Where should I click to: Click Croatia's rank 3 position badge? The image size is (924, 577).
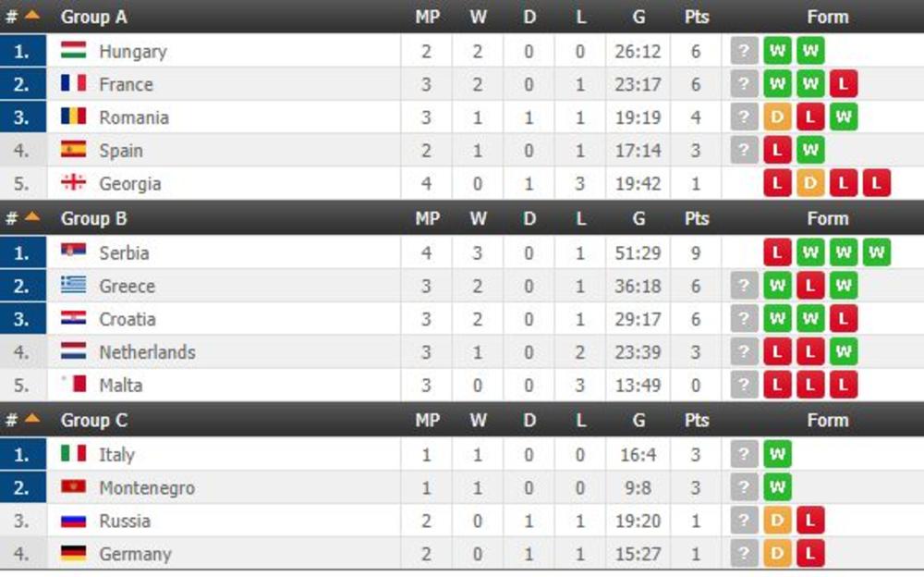(x=23, y=319)
